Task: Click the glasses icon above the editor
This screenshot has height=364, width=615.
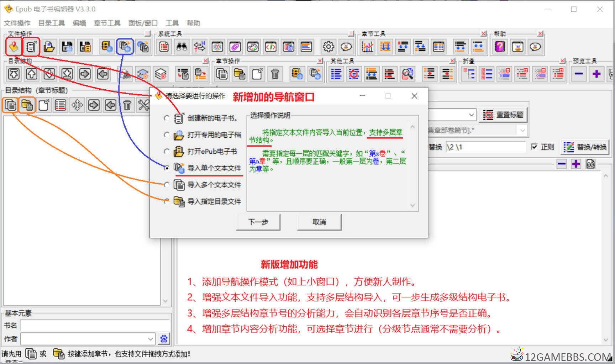Action: 590,164
